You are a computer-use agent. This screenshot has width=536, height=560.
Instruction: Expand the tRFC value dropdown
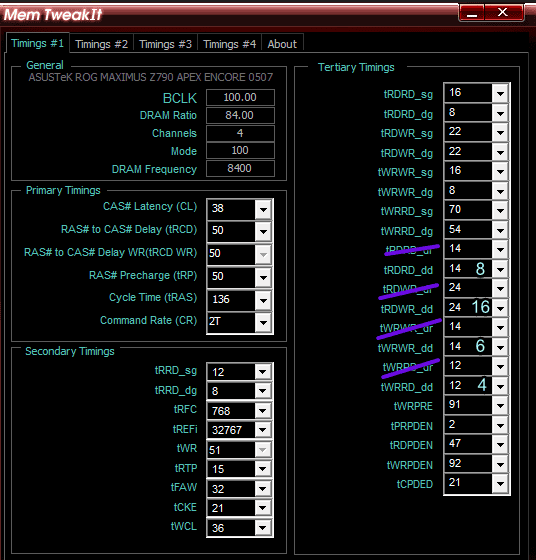point(263,411)
